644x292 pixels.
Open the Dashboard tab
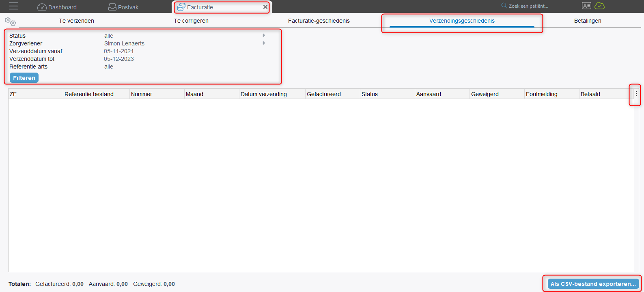pyautogui.click(x=57, y=7)
